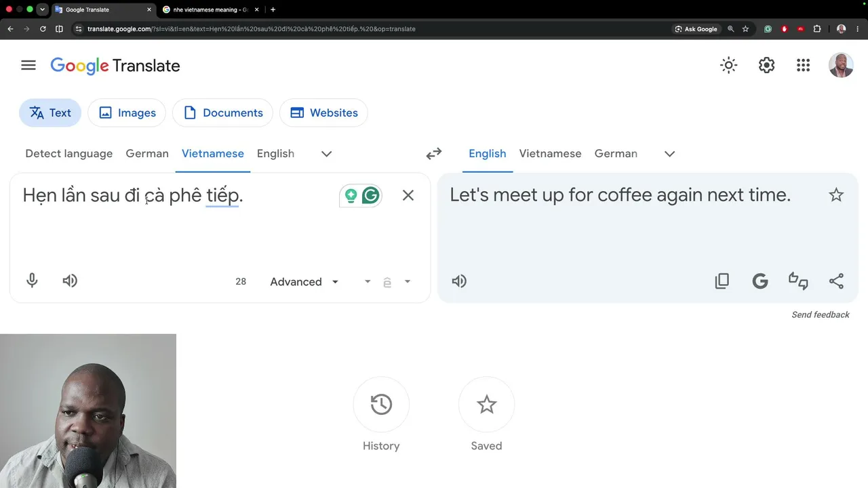Click the Send feedback link
The image size is (868, 488).
(x=821, y=314)
